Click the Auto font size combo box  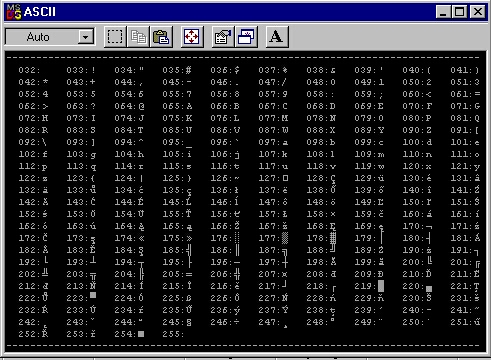[x=50, y=37]
